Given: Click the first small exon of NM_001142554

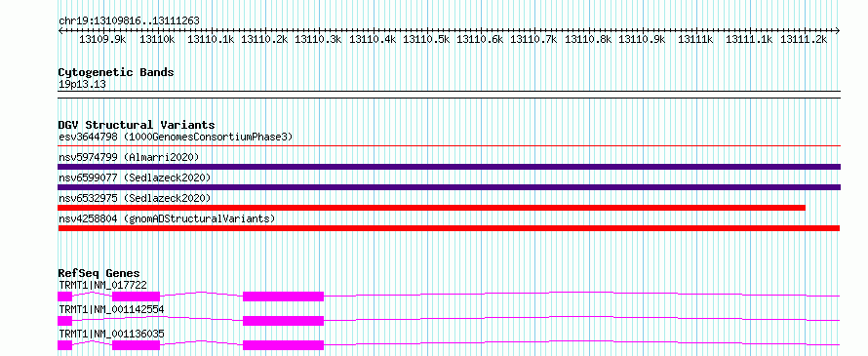Looking at the screenshot, I should coord(64,321).
